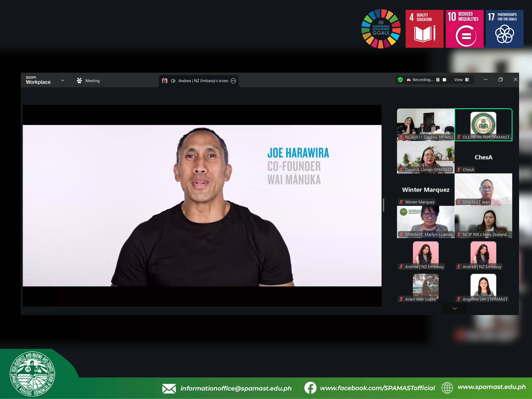Screen dimensions: 532x399
Task: Click the green encryption shield icon
Action: [x=400, y=80]
